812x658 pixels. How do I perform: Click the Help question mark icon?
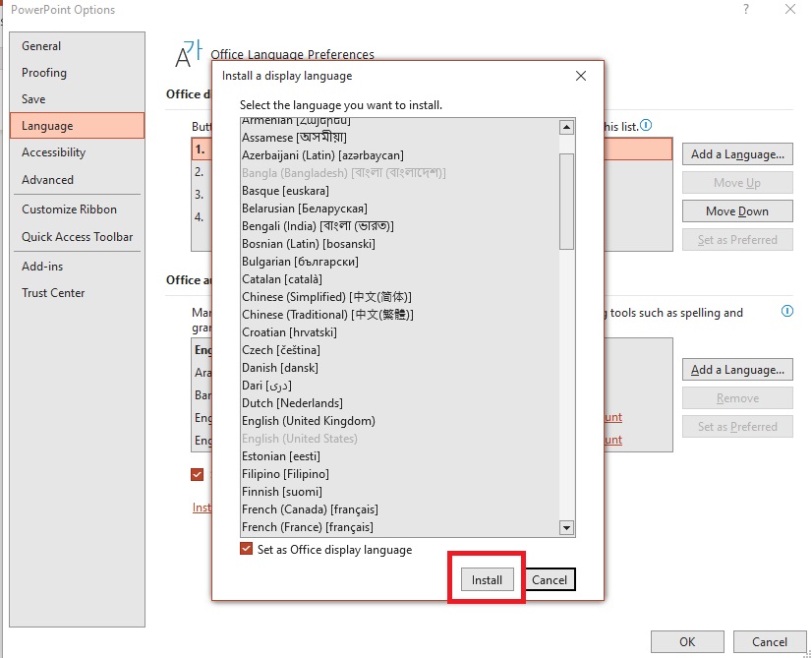745,10
